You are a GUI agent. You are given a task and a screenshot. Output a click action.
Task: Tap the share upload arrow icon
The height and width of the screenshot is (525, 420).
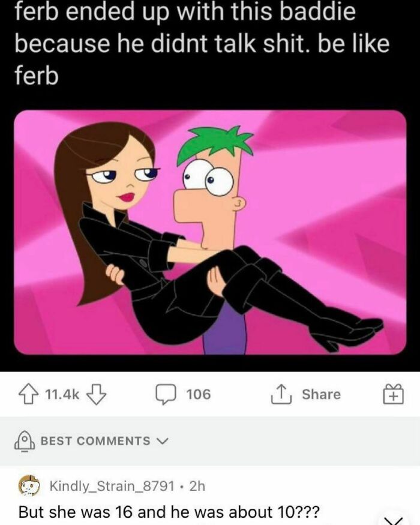281,394
